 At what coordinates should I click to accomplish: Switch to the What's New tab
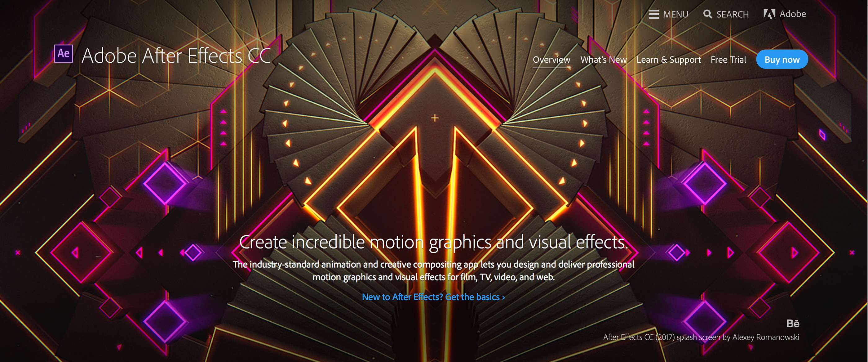604,60
